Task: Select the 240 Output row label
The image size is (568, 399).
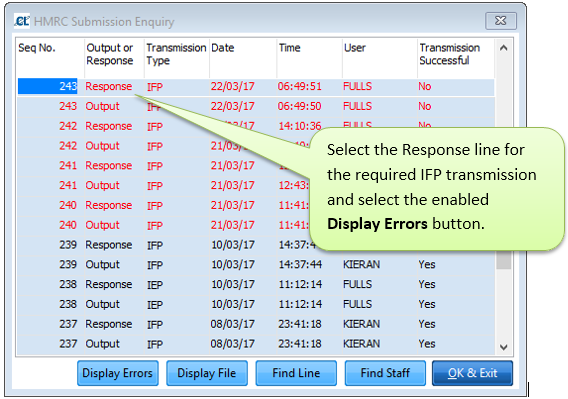Action: pyautogui.click(x=102, y=225)
